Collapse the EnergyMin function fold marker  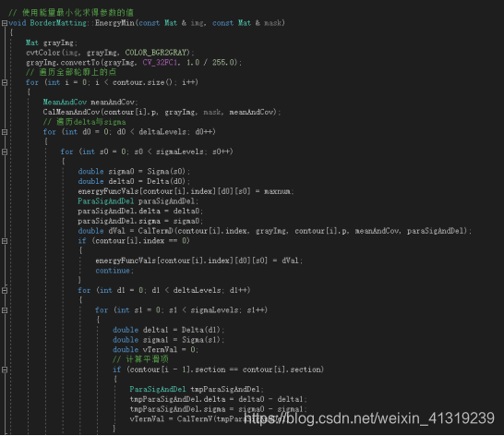[x=5, y=23]
